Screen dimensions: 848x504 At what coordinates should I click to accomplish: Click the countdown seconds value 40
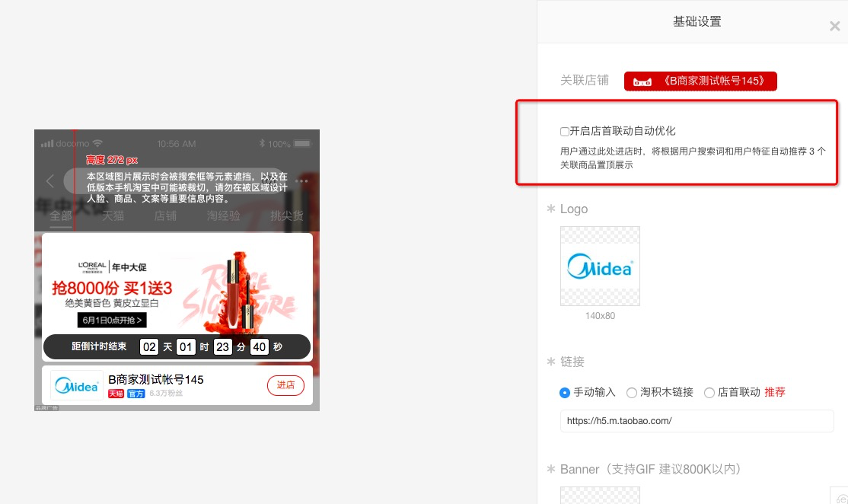click(x=259, y=347)
